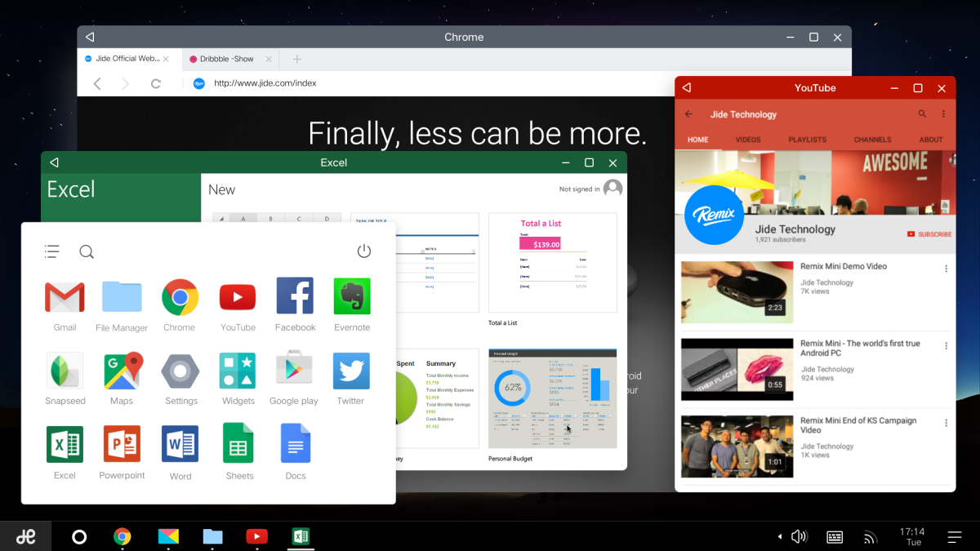The width and height of the screenshot is (980, 551).
Task: Open YouTube from the taskbar
Action: click(256, 536)
